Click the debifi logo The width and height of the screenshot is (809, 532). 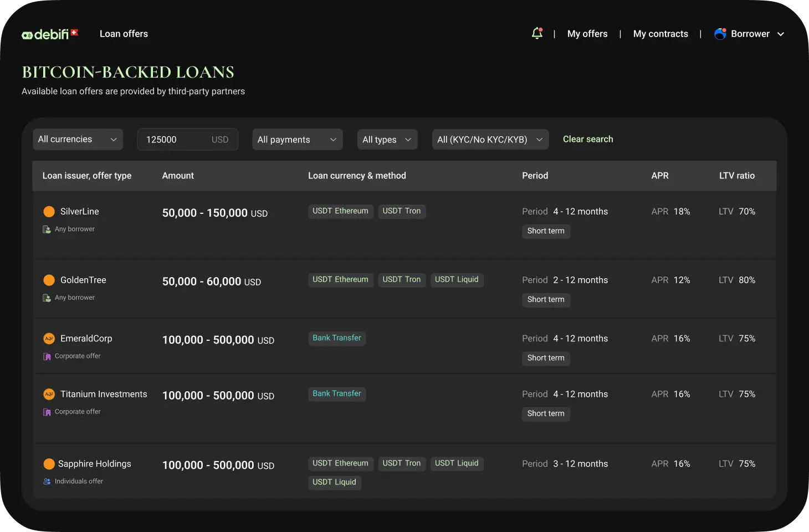(x=50, y=34)
